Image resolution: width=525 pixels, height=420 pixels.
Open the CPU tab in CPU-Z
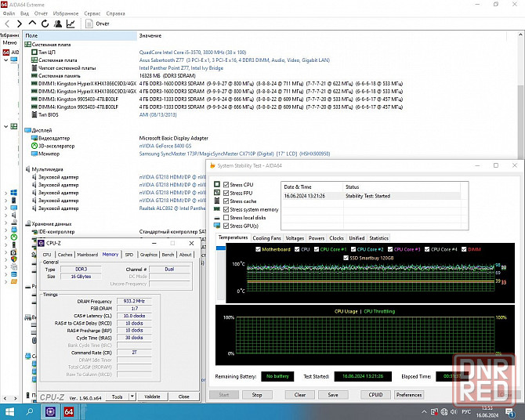point(47,255)
